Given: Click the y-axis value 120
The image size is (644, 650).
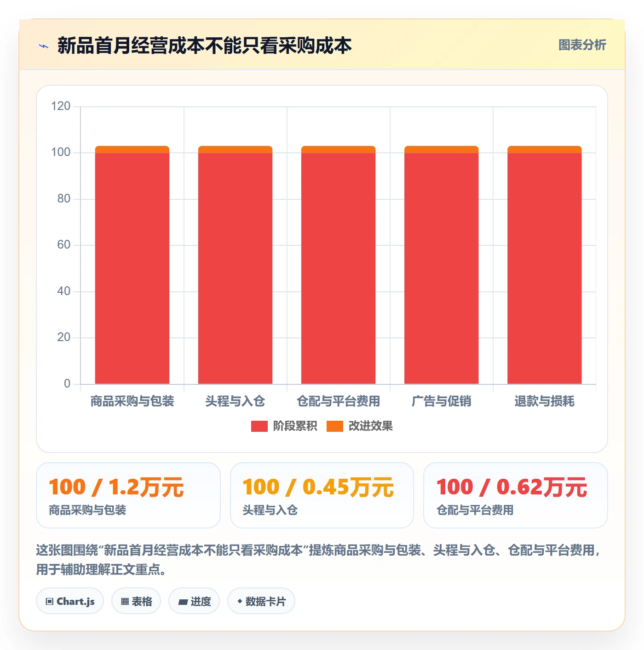Looking at the screenshot, I should (x=61, y=106).
